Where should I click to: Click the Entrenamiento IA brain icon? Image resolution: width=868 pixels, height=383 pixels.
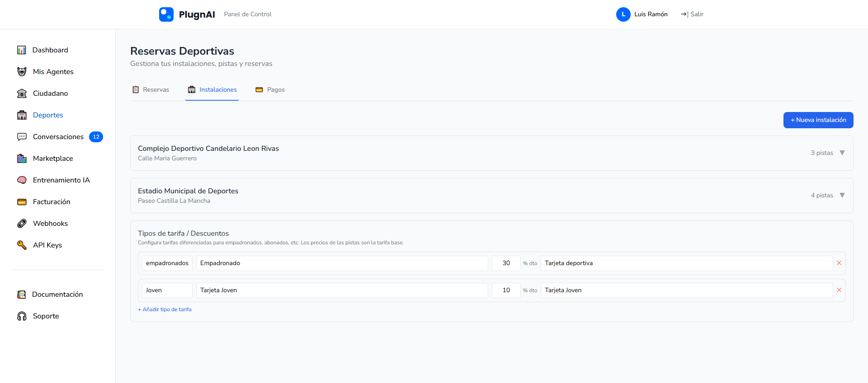tap(22, 180)
